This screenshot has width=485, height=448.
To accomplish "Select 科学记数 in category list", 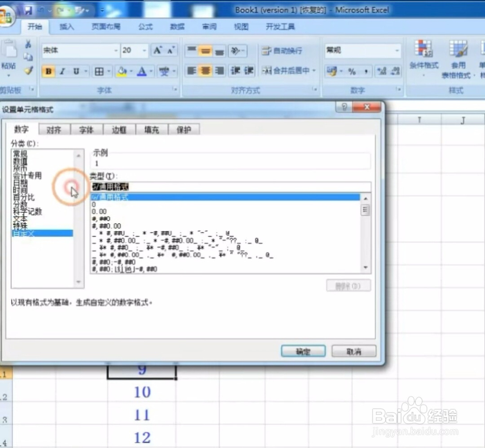I will click(27, 212).
